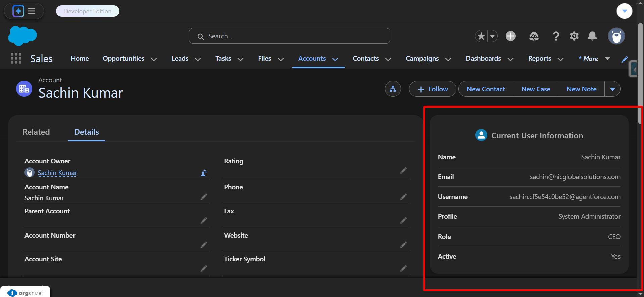
Task: Open more actions dropdown beside New Note
Action: (612, 89)
